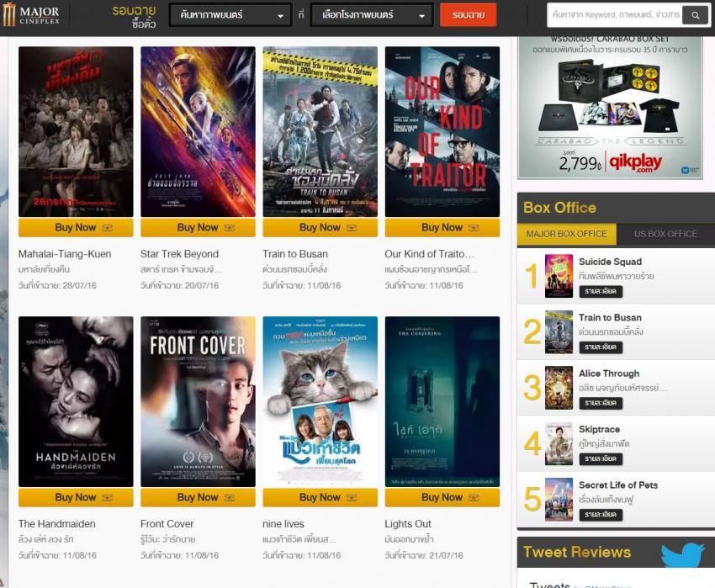Open the Front Cover poster
This screenshot has height=588, width=715.
point(198,401)
